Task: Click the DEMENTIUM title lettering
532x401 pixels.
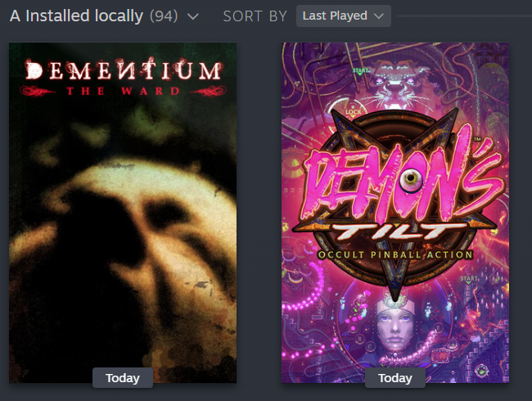Action: tap(124, 70)
